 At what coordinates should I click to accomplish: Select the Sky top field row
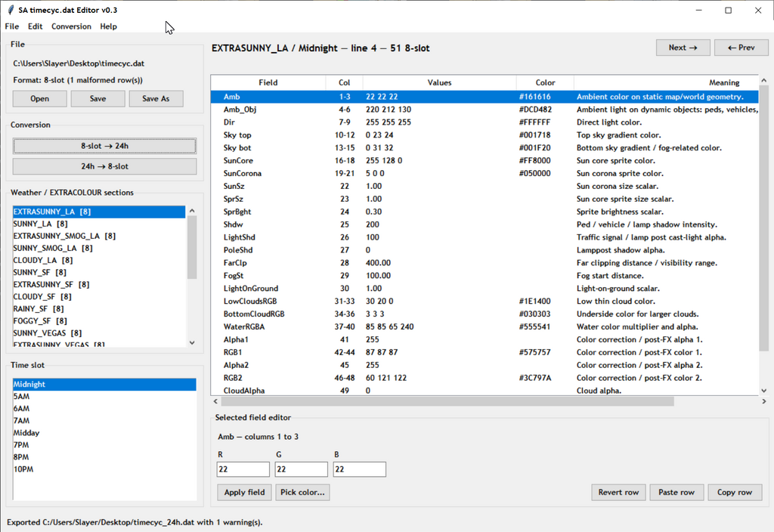tap(485, 135)
